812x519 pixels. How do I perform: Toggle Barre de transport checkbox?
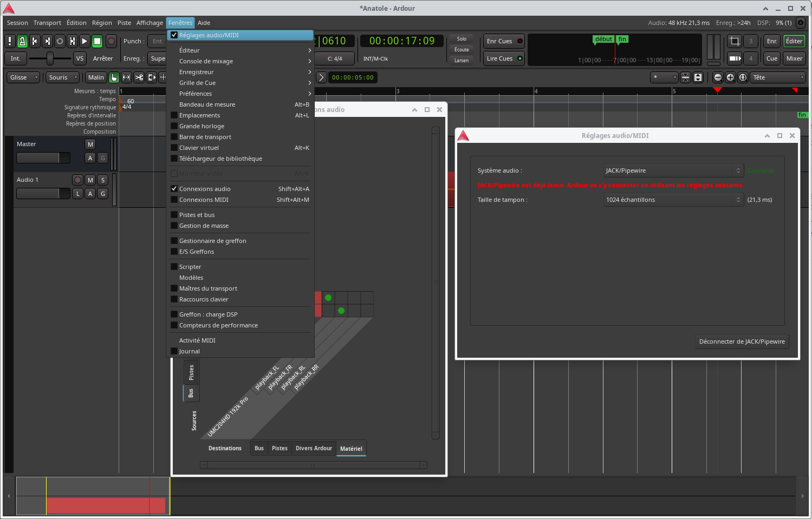174,137
